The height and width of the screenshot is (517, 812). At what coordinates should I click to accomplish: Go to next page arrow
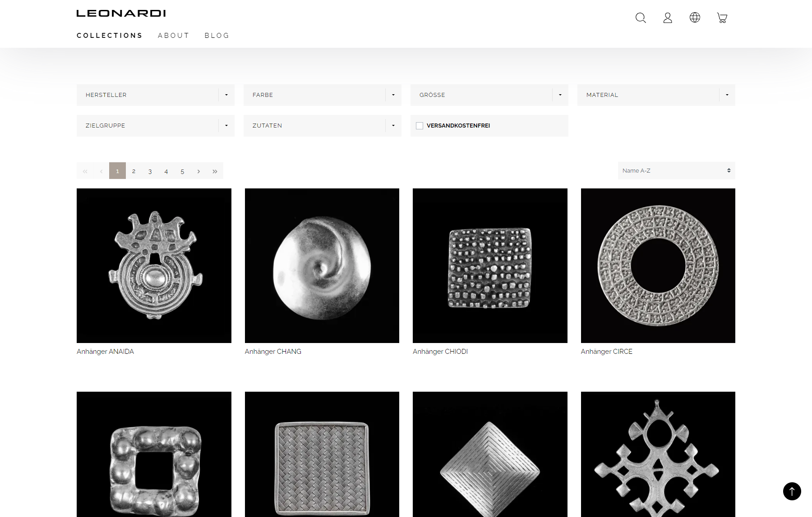click(198, 171)
